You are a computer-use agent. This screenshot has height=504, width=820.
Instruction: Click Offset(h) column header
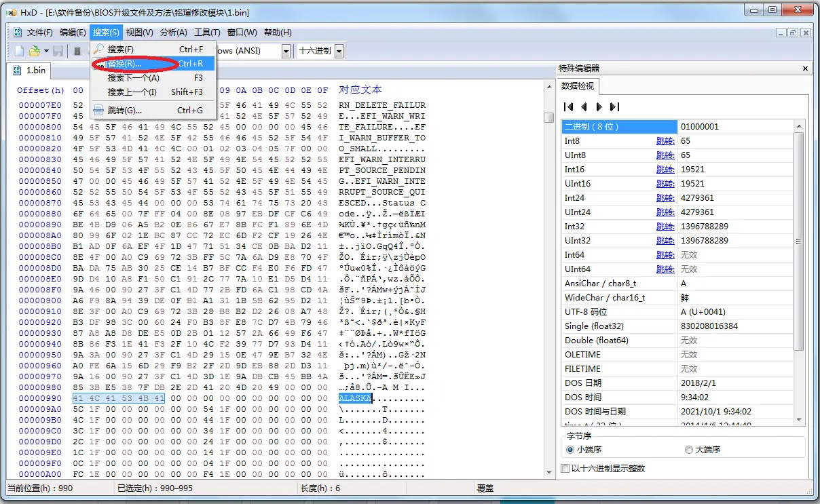tap(41, 90)
